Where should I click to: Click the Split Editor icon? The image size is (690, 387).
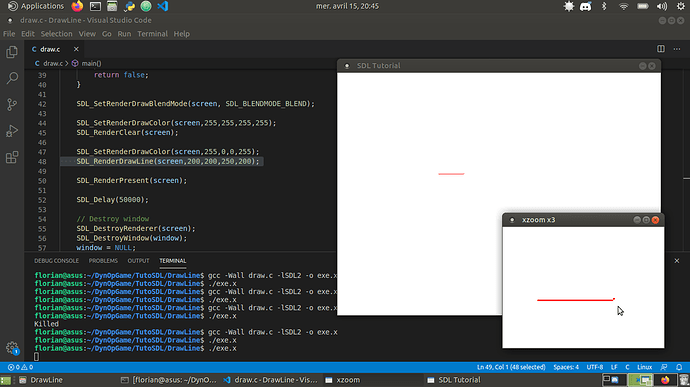[661, 49]
